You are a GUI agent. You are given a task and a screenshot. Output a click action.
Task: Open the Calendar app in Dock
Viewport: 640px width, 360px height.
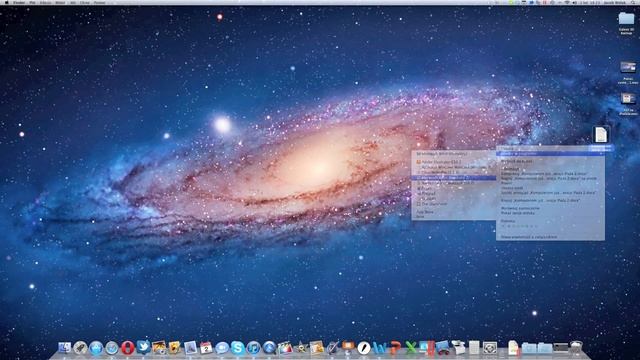click(x=206, y=348)
